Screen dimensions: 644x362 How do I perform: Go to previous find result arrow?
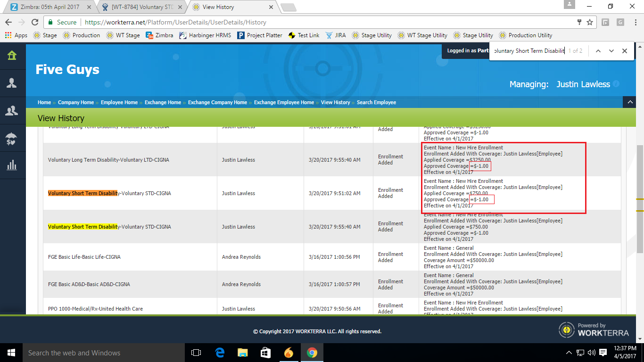598,51
